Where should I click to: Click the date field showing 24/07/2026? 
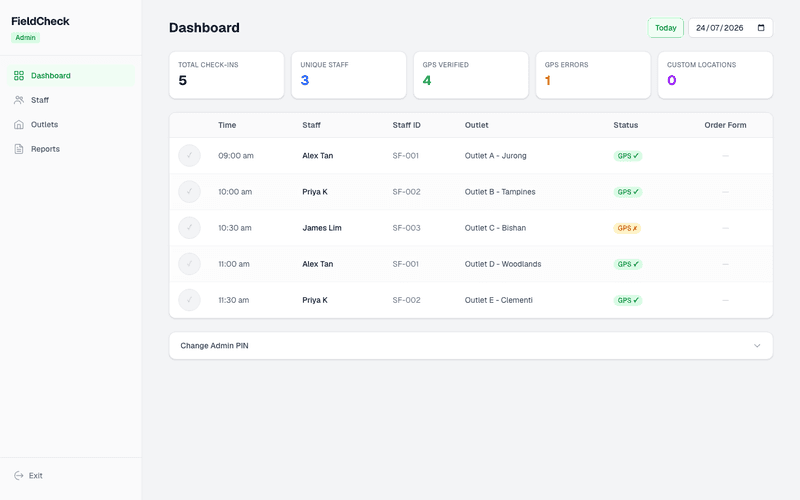pos(731,28)
